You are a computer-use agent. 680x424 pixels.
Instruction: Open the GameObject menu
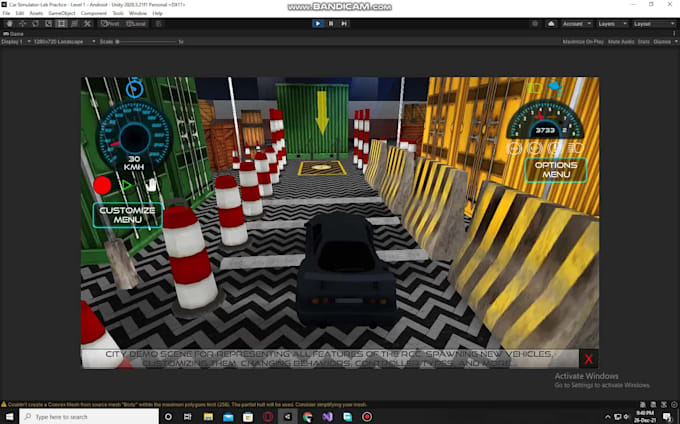point(62,13)
